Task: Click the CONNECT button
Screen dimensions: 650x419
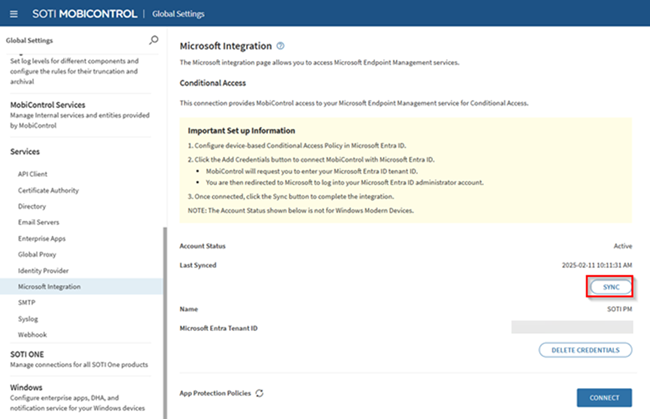Action: (604, 398)
